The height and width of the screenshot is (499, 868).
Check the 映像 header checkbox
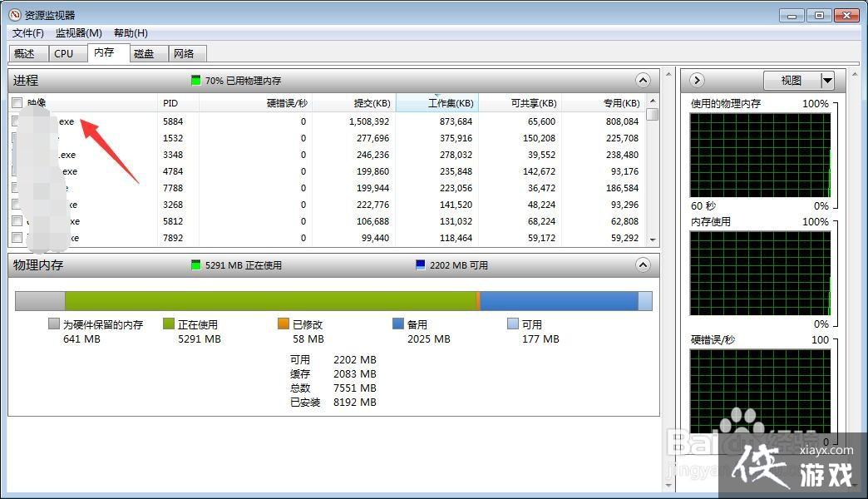click(x=17, y=102)
